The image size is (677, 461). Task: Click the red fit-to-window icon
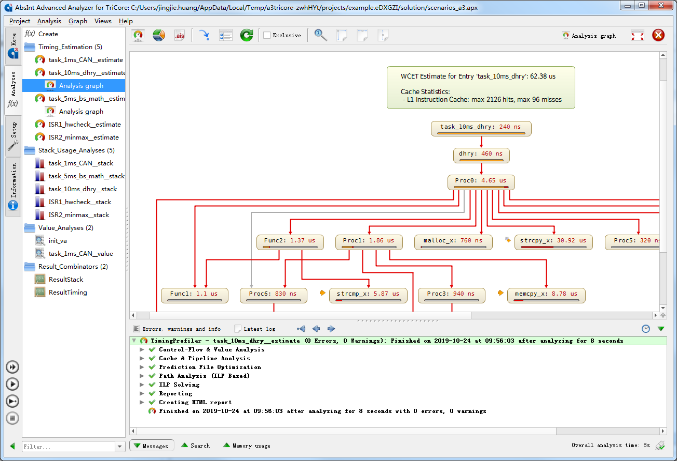click(637, 36)
